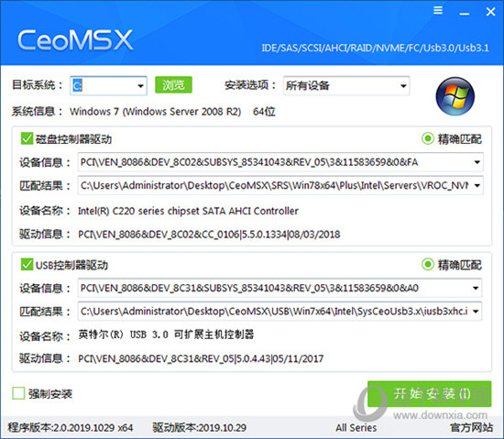Screen dimensions: 504x439
Task: Click the All Series label in status bar
Action: pyautogui.click(x=356, y=428)
